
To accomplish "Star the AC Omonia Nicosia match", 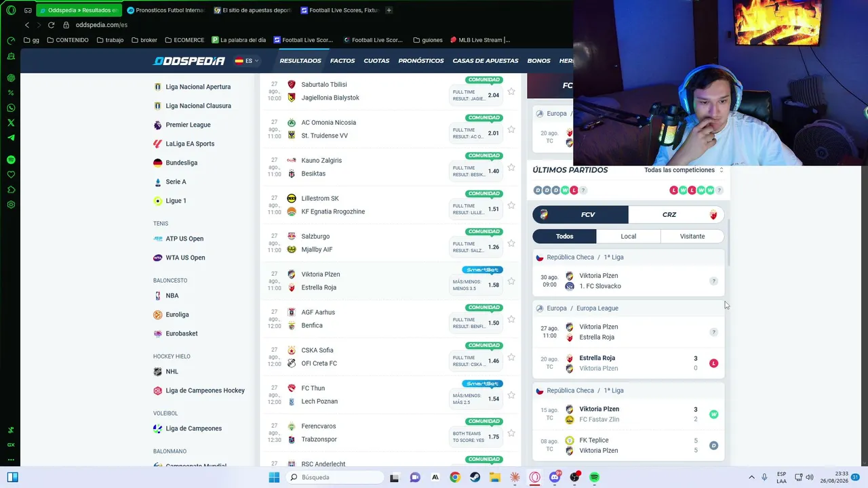I will [511, 129].
